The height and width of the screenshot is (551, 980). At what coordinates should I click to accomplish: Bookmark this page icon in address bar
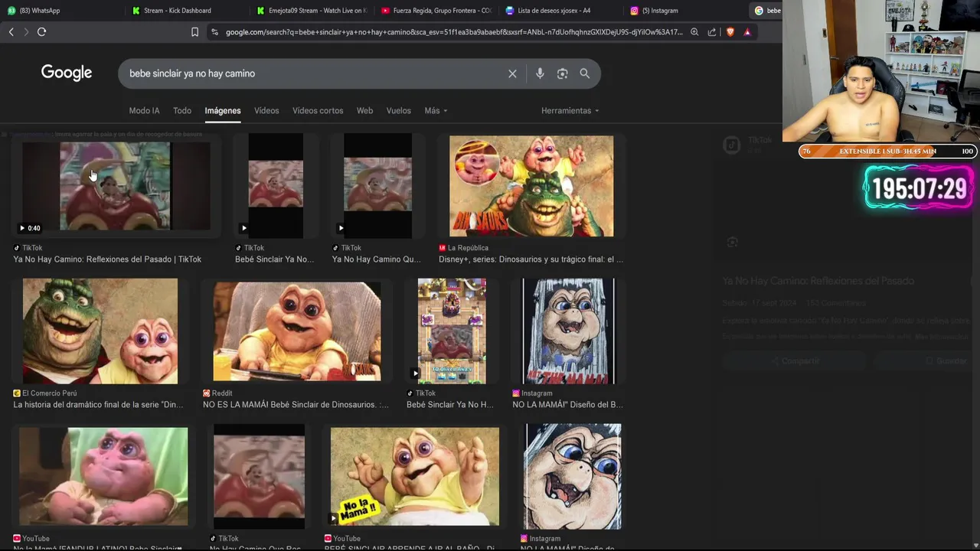click(x=194, y=32)
